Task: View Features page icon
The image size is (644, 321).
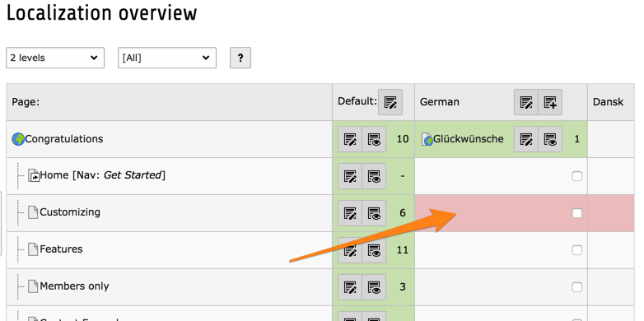Action: point(374,250)
